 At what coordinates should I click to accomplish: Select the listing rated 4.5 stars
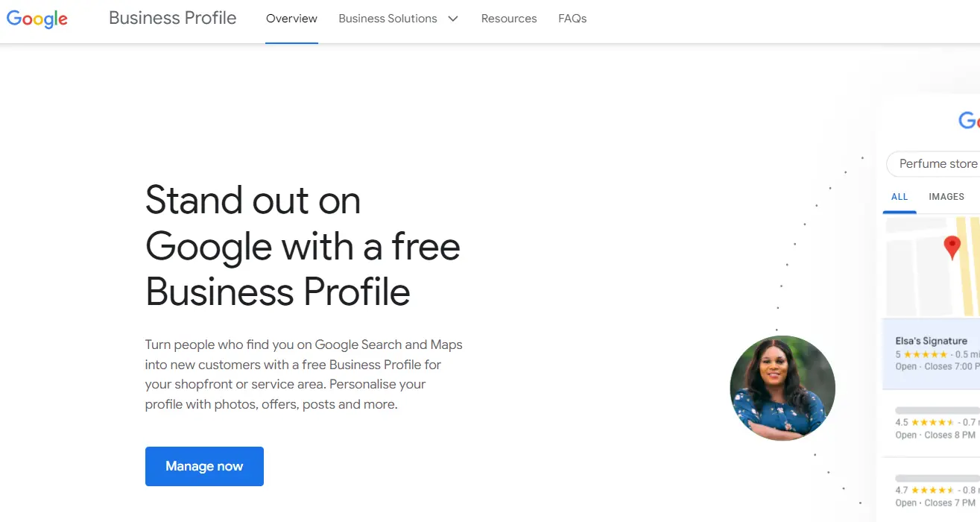935,423
